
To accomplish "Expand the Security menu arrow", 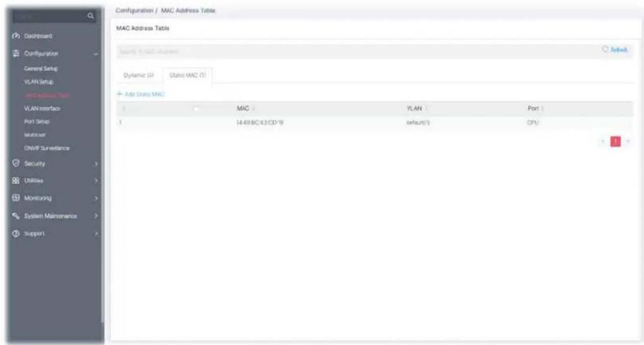I will point(96,164).
